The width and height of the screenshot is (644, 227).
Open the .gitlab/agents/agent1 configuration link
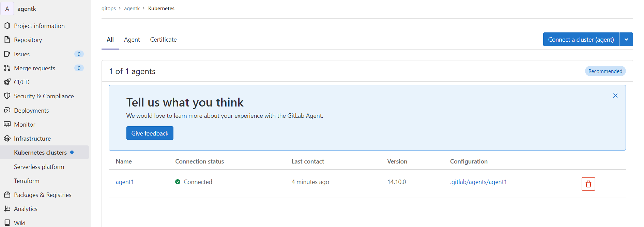478,182
